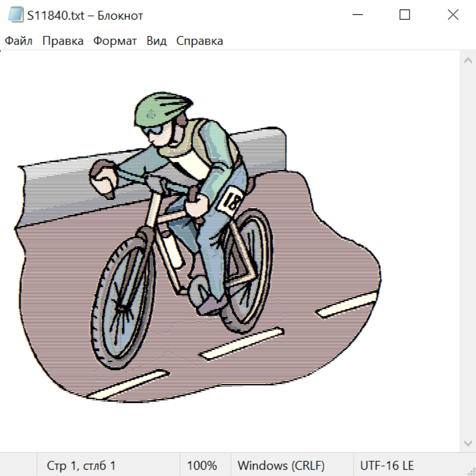Click the 100% zoom level in status bar

pyautogui.click(x=202, y=466)
